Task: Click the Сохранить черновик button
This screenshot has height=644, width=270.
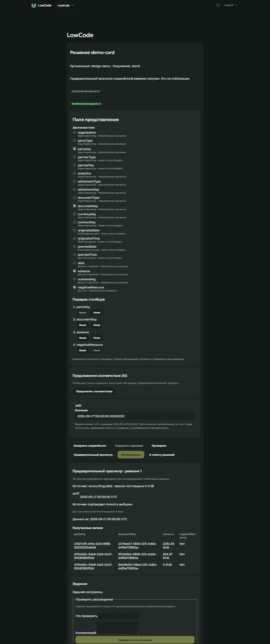Action: point(129,446)
